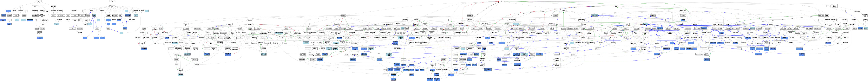Click the 'multicellular organismal process' node
The image size is (868, 81).
pyautogui.click(x=564, y=11)
